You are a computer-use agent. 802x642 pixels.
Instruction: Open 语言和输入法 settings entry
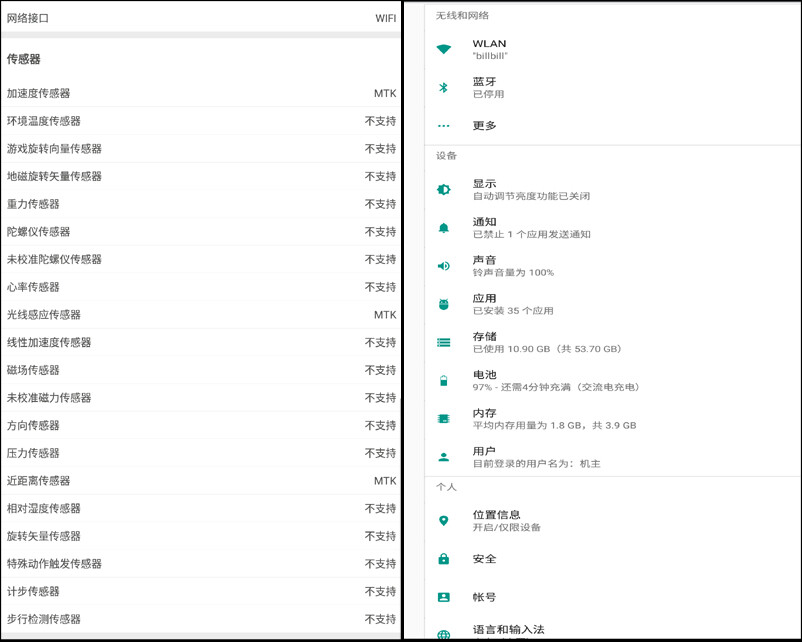(612, 628)
